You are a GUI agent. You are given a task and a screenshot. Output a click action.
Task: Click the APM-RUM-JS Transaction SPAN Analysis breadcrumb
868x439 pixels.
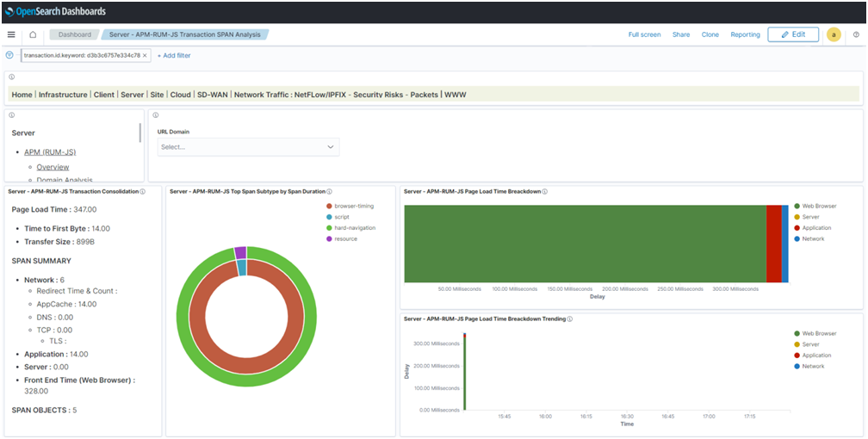[185, 34]
